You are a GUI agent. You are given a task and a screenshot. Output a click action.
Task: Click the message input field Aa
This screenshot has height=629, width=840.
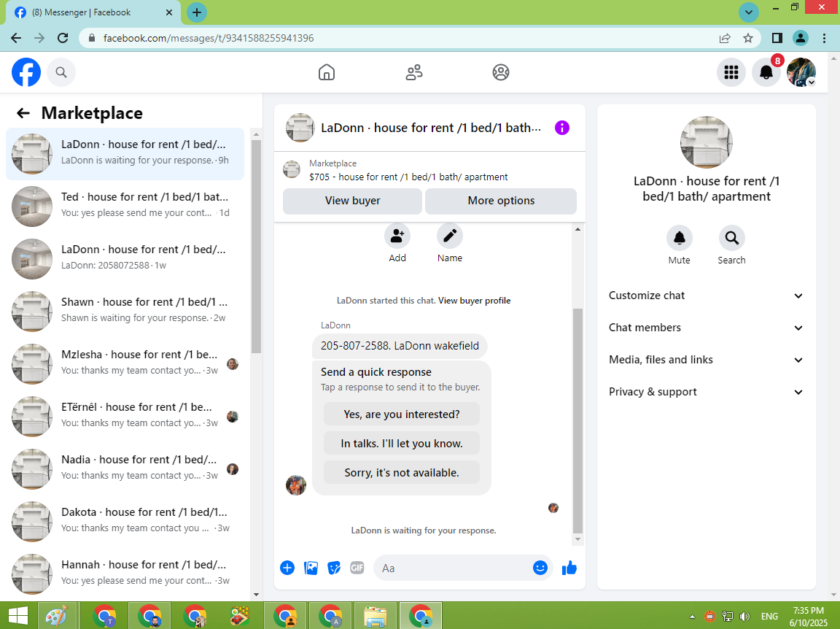455,568
